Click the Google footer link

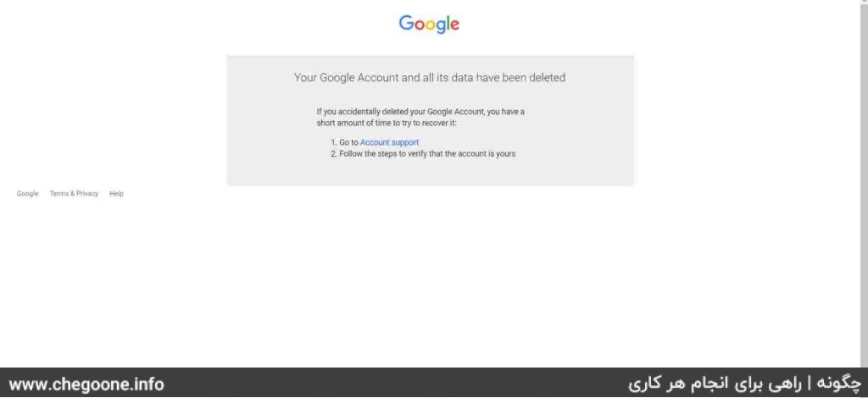pos(28,193)
